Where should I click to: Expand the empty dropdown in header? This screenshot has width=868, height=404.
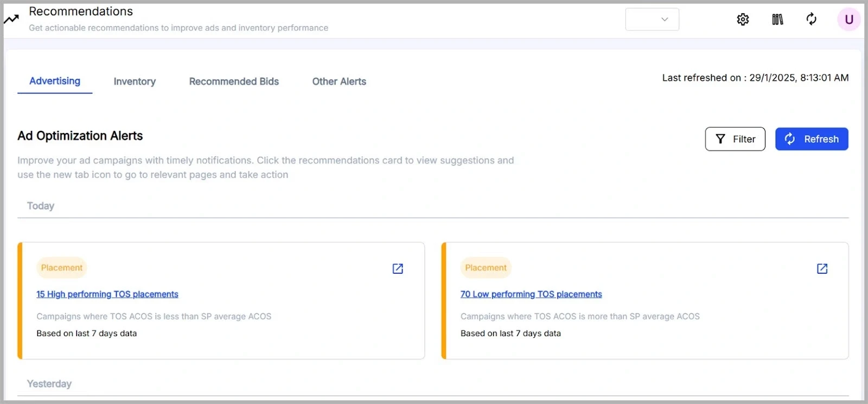click(x=652, y=20)
